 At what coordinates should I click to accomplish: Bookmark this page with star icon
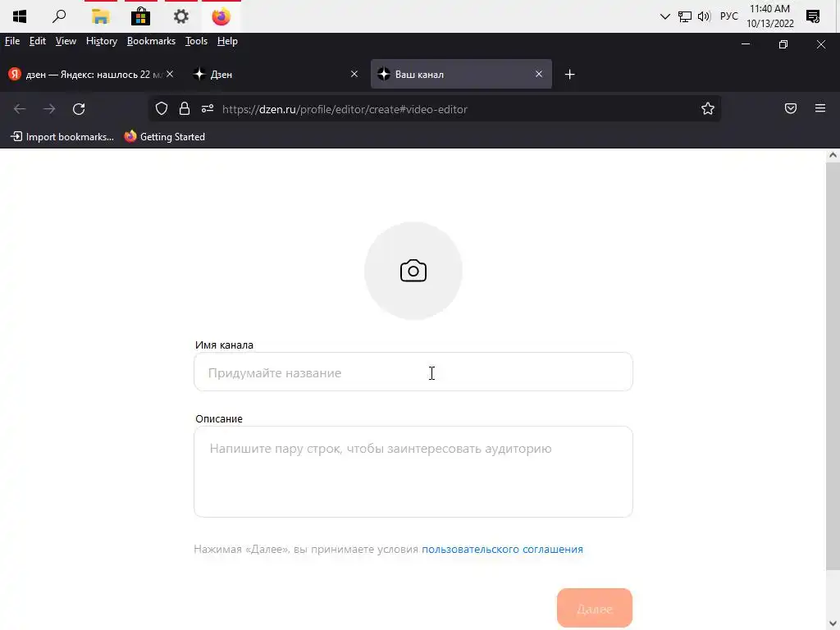pos(708,109)
